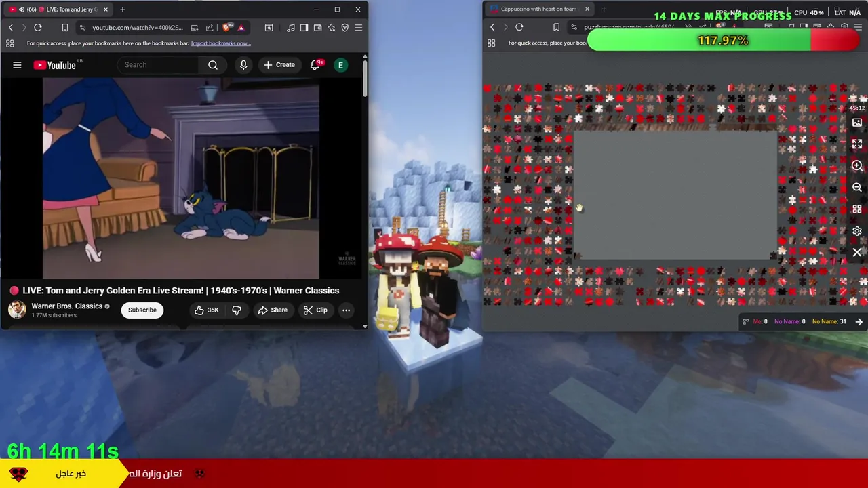Close the puzzle side toolbar X
This screenshot has height=488, width=868.
click(x=857, y=253)
